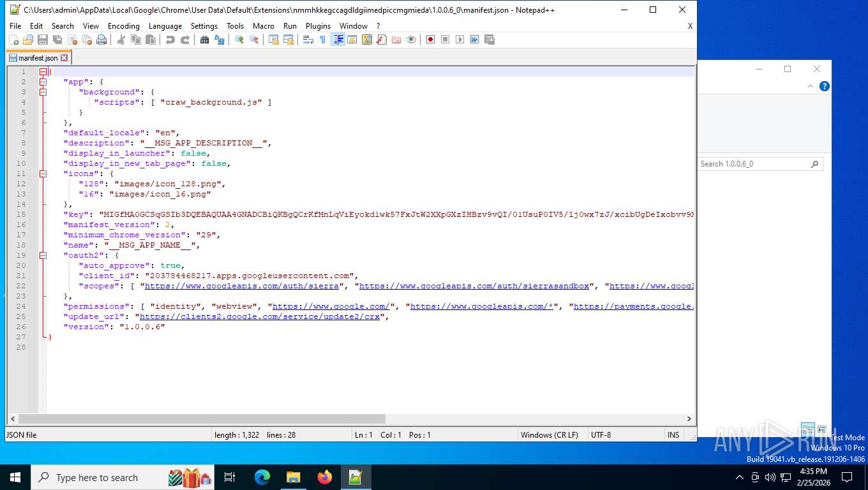This screenshot has width=868, height=490.
Task: Open Firefox from the taskbar
Action: [325, 477]
